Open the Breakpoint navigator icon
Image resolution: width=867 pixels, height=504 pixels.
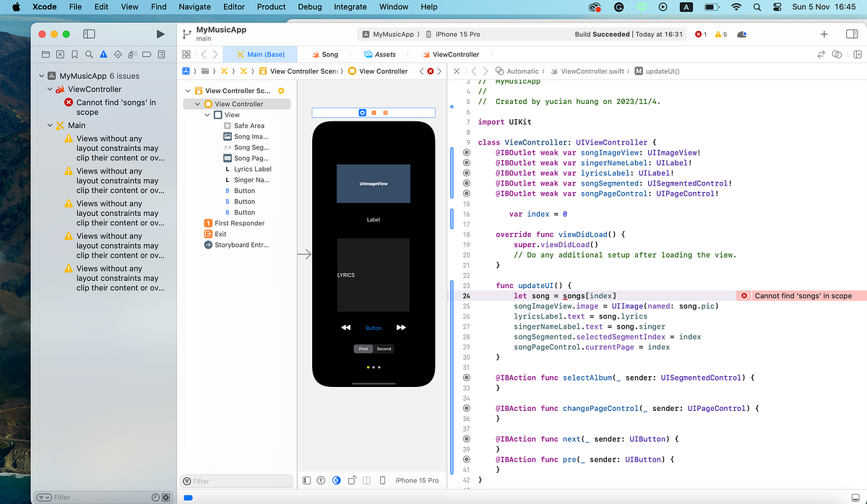coord(146,54)
